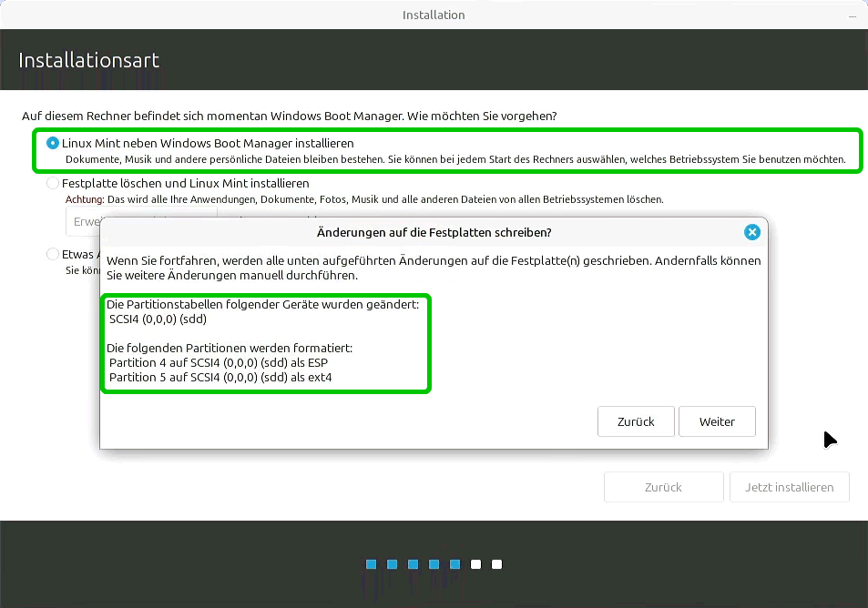Click the third blue progress step dot
The image size is (868, 608).
click(x=414, y=564)
